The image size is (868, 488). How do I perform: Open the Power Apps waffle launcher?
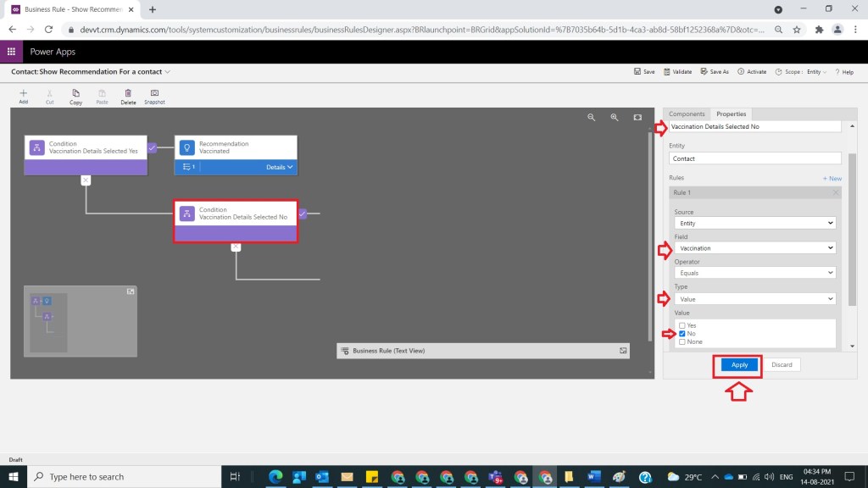[x=12, y=52]
